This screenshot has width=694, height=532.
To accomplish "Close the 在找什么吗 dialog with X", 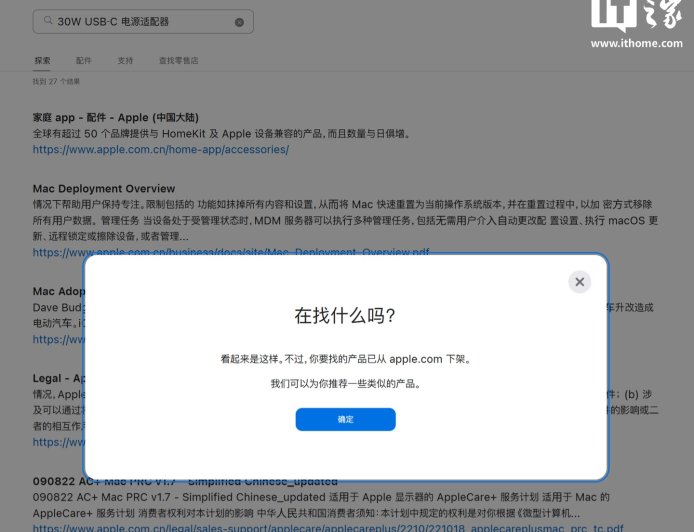I will pyautogui.click(x=579, y=282).
